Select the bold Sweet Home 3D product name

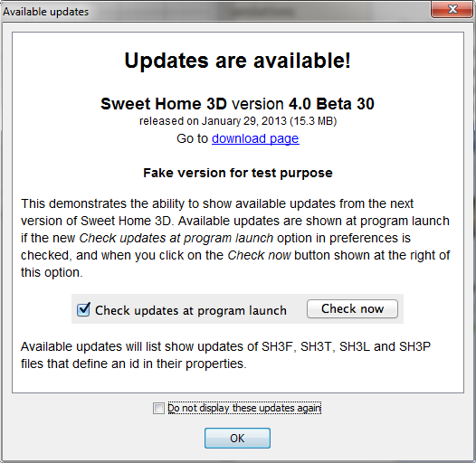pyautogui.click(x=164, y=104)
